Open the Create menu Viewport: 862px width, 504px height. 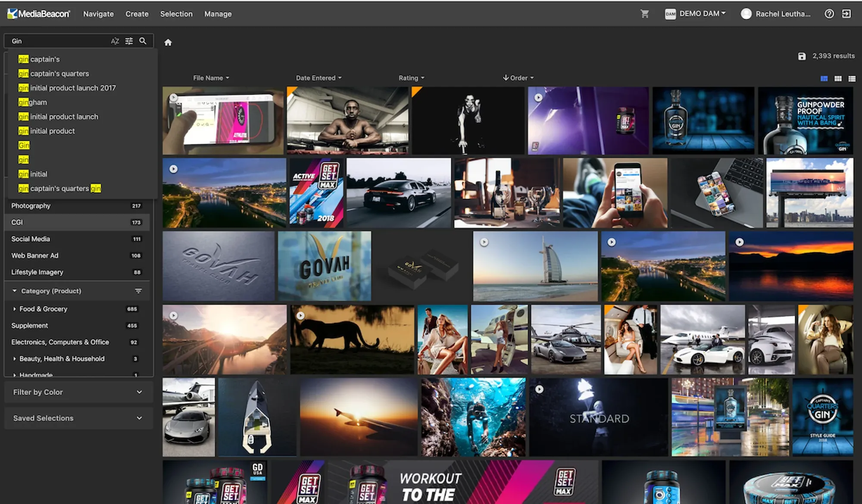click(x=137, y=14)
